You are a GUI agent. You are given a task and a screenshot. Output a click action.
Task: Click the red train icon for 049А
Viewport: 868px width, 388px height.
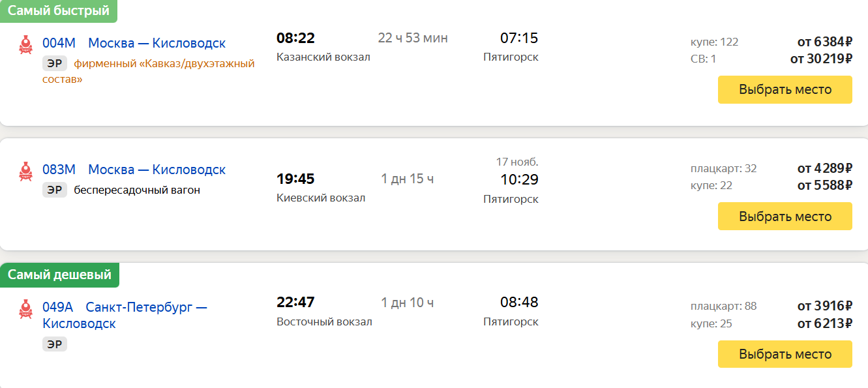[x=26, y=308]
